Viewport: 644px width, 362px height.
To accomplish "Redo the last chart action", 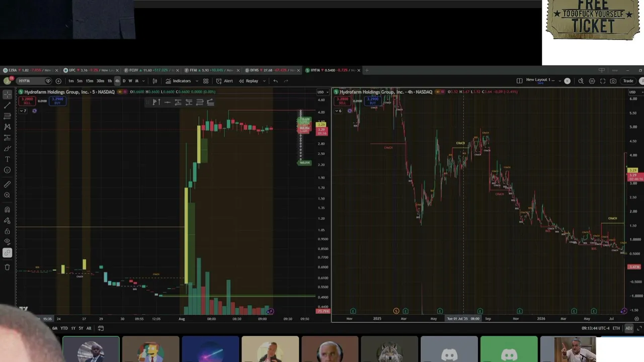I will coord(286,81).
